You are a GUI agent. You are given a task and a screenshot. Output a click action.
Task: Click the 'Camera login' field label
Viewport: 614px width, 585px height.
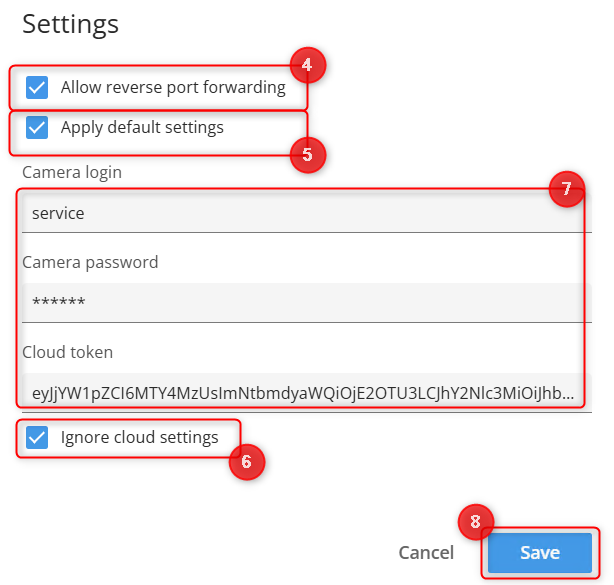(x=72, y=172)
